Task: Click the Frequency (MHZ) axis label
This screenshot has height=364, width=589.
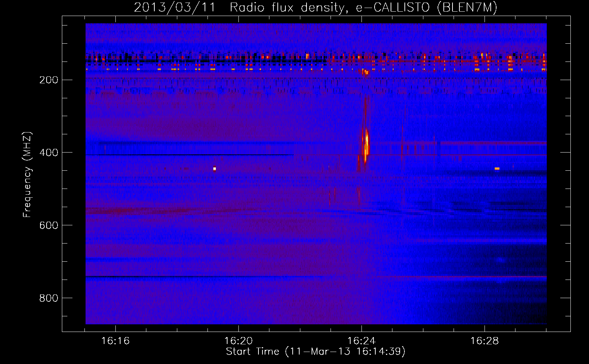Action: 27,174
